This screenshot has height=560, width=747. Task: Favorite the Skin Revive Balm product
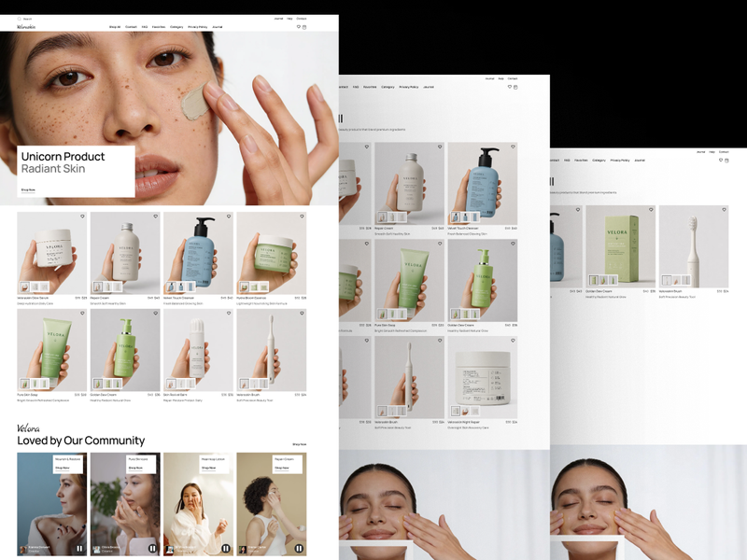(229, 313)
